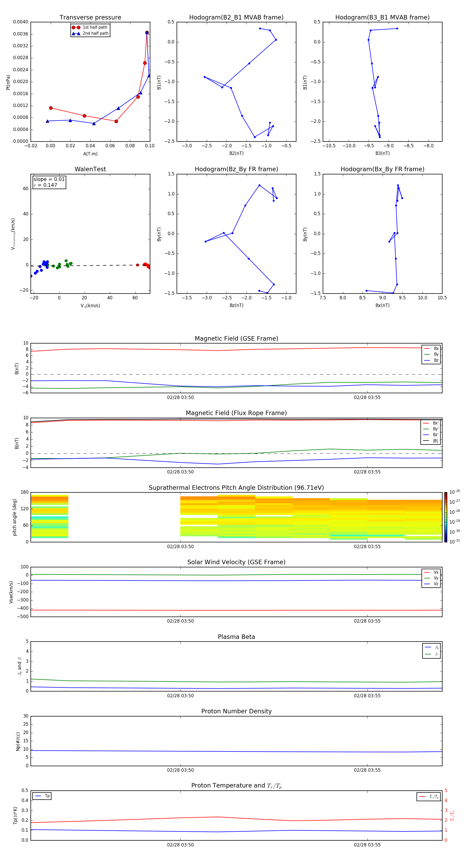Click the Proton Temperature and Te/Tp title
The height and width of the screenshot is (868, 473).
(236, 786)
